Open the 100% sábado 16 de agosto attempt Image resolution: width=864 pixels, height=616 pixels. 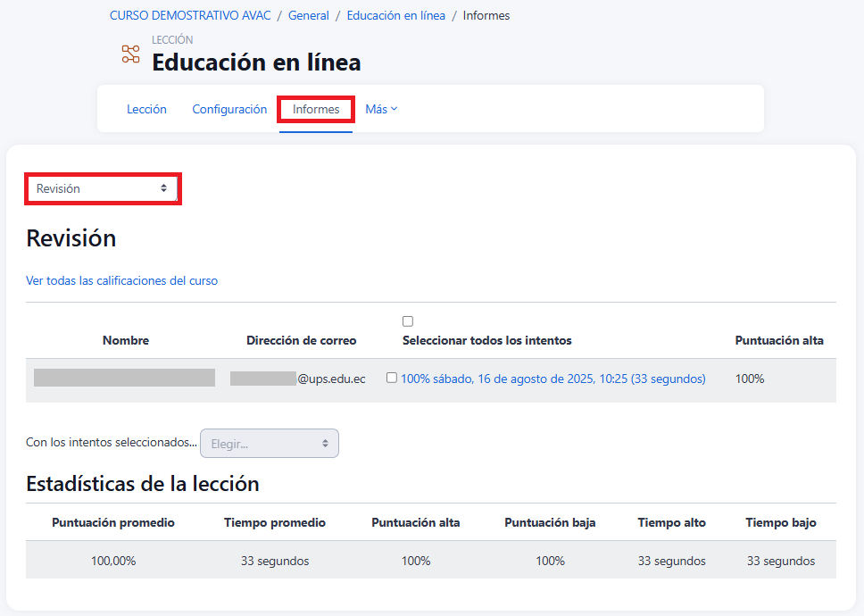552,379
